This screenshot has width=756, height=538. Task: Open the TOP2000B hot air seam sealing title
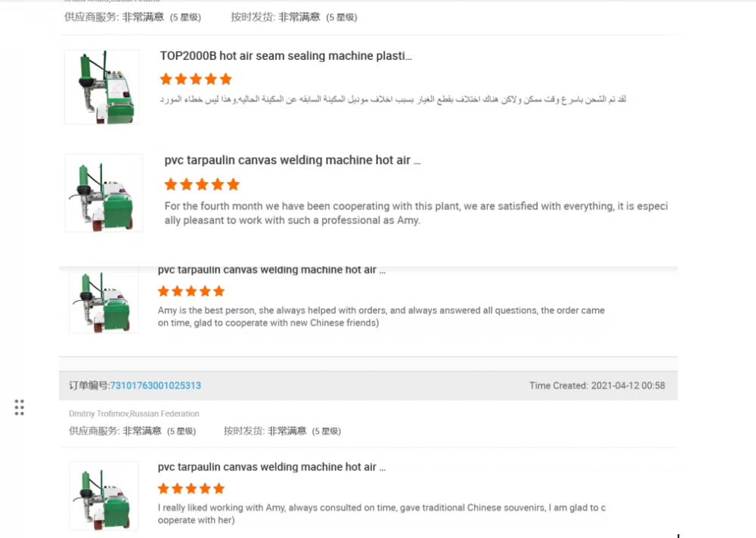pyautogui.click(x=286, y=56)
